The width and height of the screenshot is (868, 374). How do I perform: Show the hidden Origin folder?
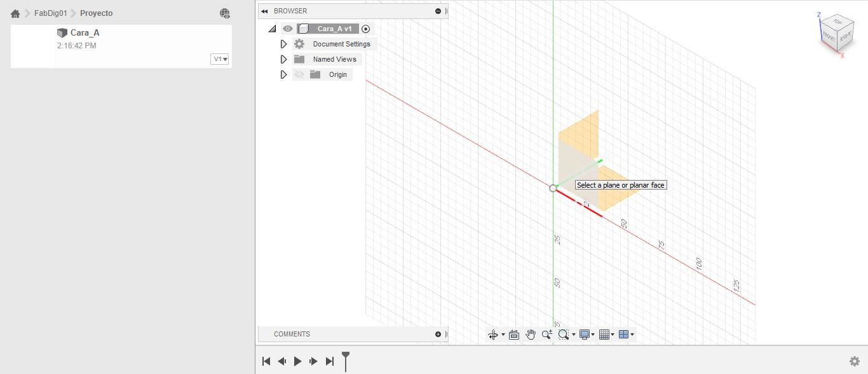299,74
